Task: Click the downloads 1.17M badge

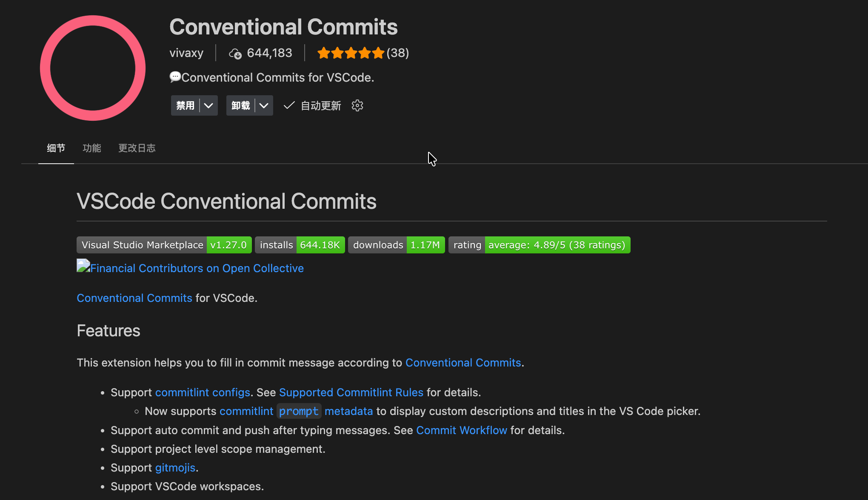Action: pyautogui.click(x=396, y=245)
